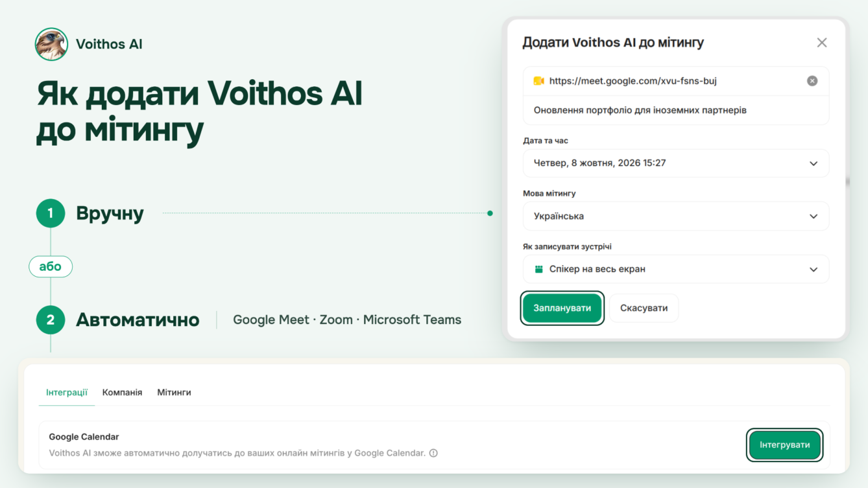Image resolution: width=868 pixels, height=488 pixels.
Task: Click the Як записувати зустрічі label
Action: [567, 246]
